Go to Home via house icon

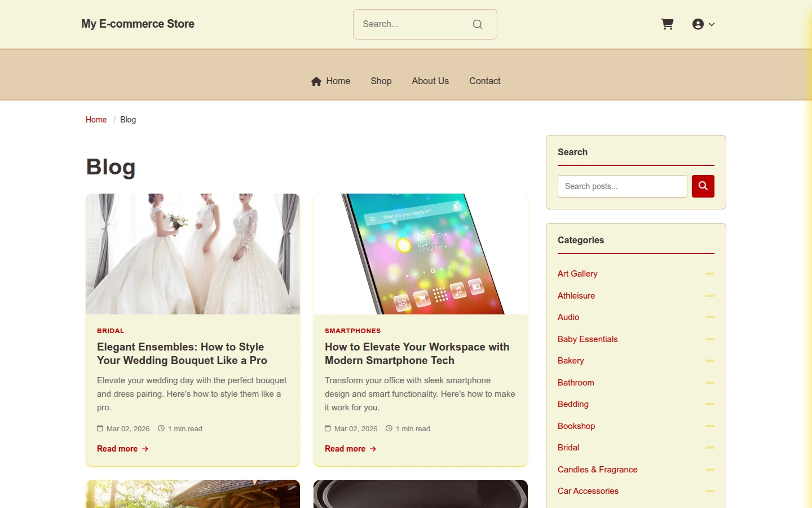click(316, 81)
